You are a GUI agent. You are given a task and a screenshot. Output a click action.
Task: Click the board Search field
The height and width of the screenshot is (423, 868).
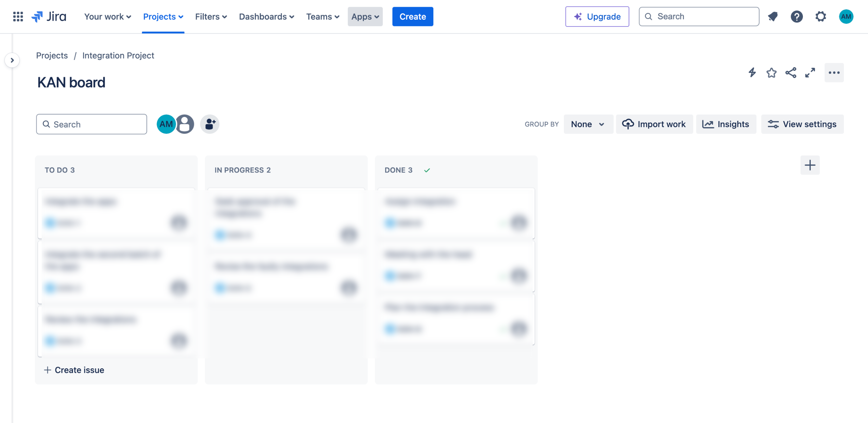coord(92,124)
